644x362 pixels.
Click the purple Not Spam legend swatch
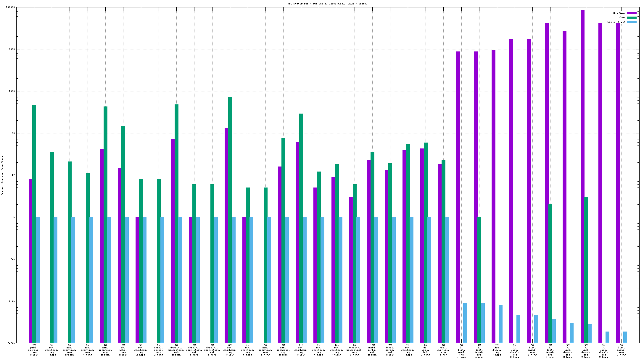point(631,13)
